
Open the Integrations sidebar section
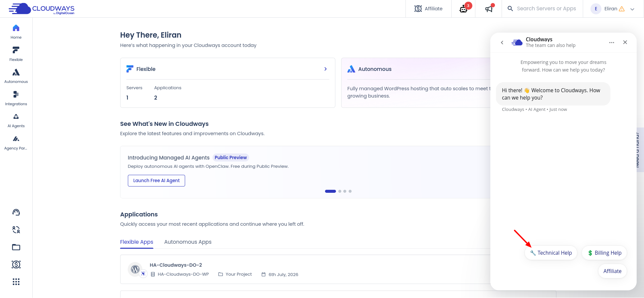(16, 98)
